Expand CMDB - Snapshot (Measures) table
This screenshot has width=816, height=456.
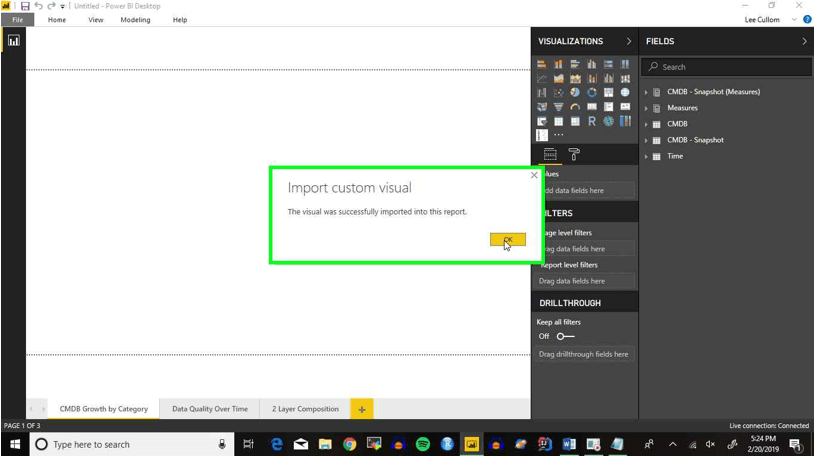[x=646, y=92]
